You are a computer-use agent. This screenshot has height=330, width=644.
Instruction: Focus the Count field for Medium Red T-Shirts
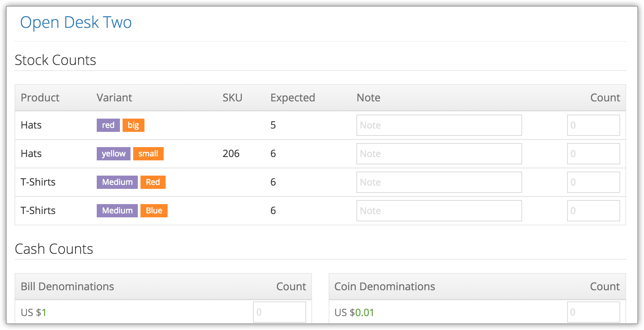593,182
